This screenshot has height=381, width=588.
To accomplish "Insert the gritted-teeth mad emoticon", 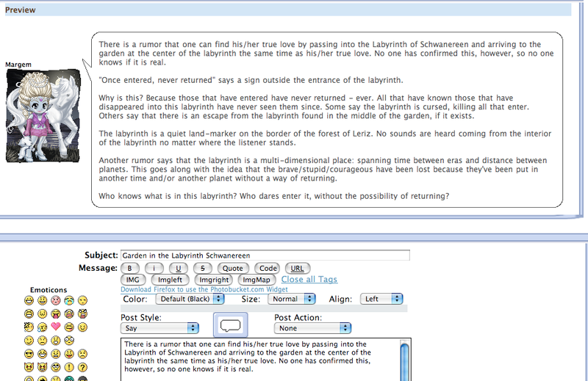I will point(56,354).
